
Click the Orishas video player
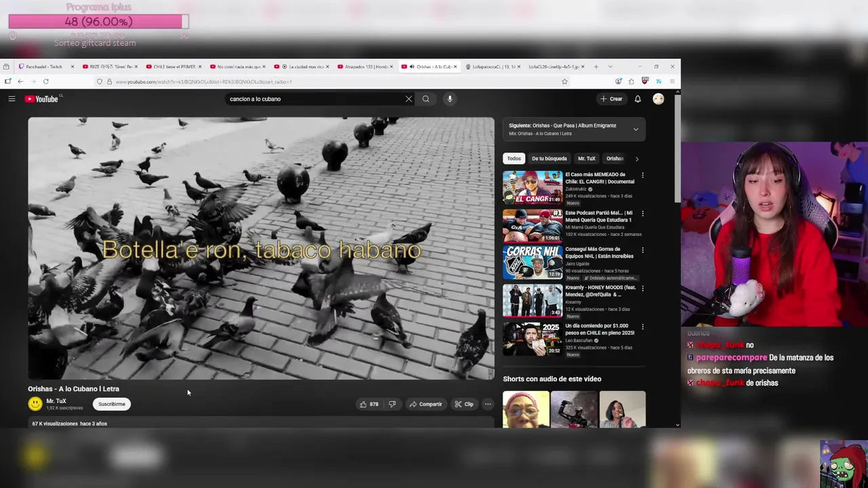click(261, 248)
